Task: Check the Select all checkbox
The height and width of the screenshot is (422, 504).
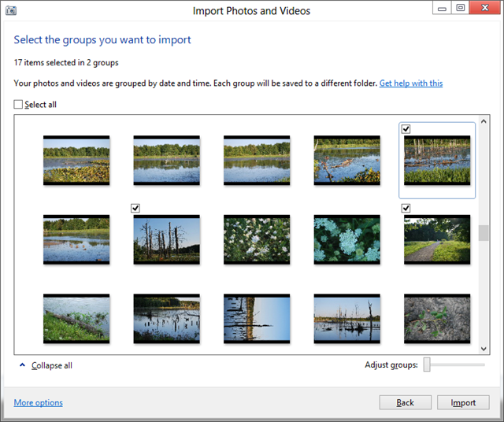Action: [x=19, y=105]
